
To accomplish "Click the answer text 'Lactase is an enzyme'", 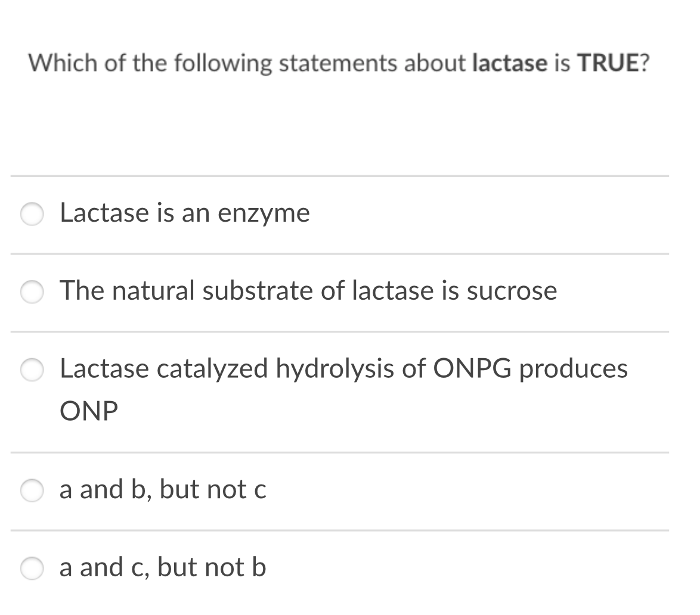I will pyautogui.click(x=184, y=213).
